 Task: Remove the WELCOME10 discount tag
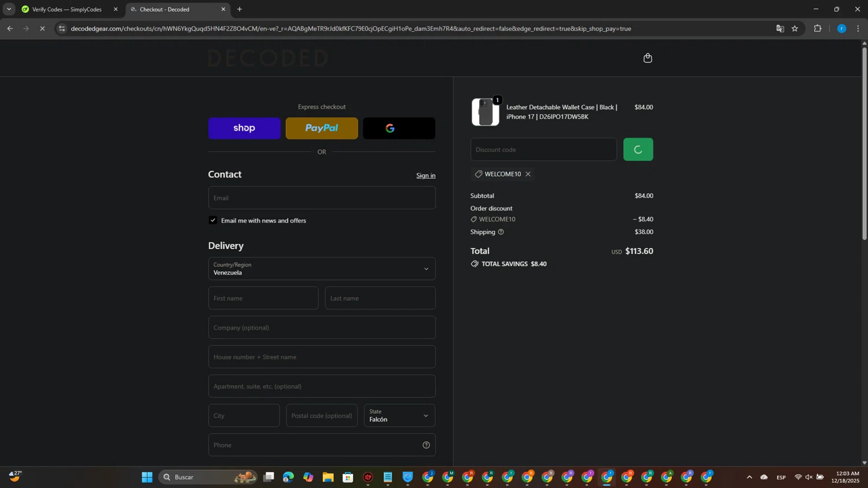(528, 174)
